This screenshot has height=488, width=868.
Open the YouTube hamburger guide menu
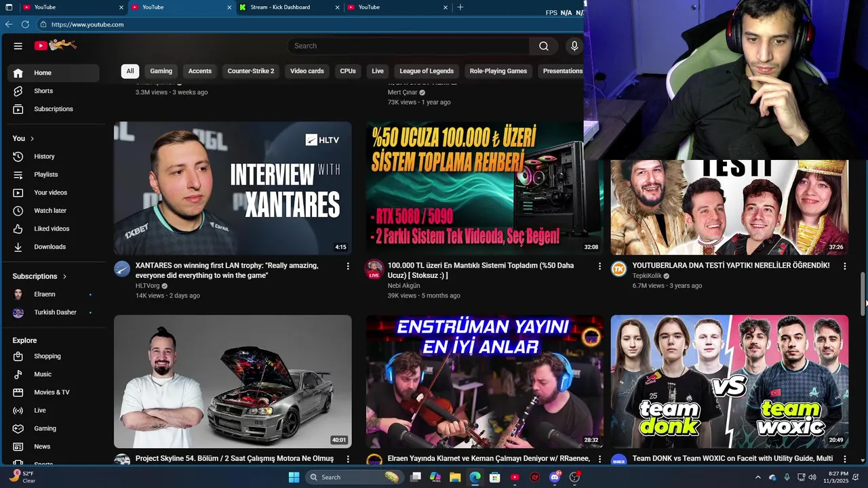click(18, 46)
